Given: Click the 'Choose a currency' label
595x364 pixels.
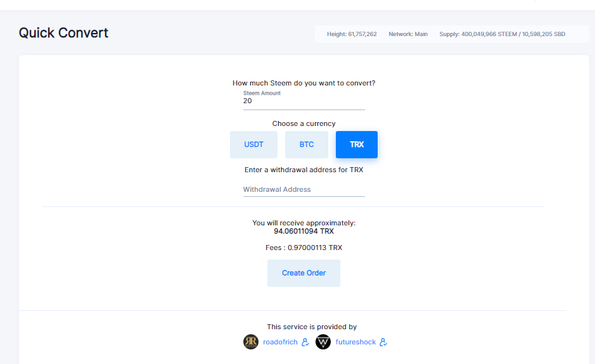Looking at the screenshot, I should [x=304, y=123].
